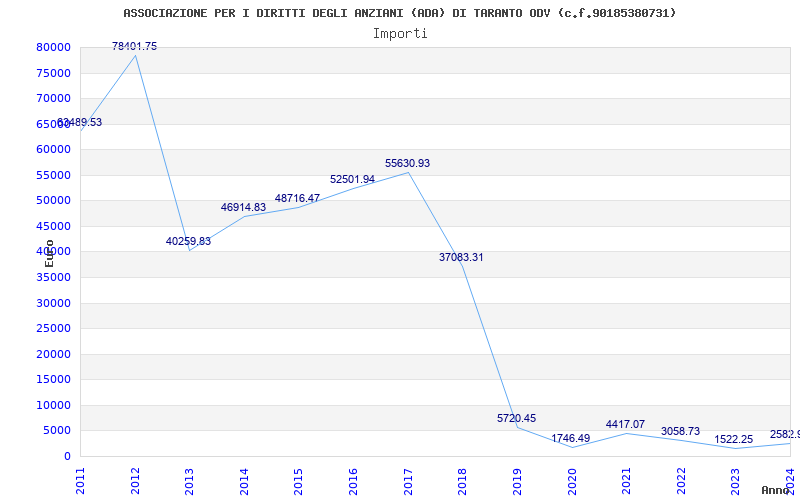Viewport: 800px width, 500px height.
Task: Select the x-axis year label 2017
Action: pos(408,481)
